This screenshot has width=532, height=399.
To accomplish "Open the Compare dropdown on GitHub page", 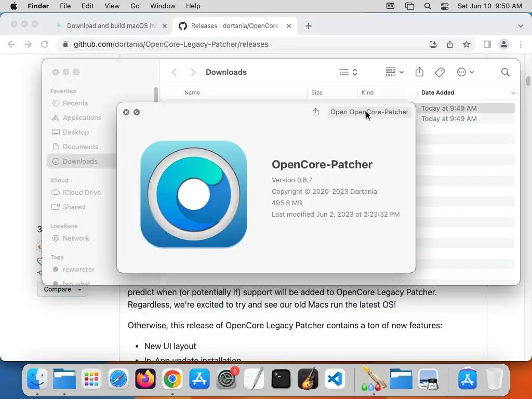I will (x=62, y=289).
